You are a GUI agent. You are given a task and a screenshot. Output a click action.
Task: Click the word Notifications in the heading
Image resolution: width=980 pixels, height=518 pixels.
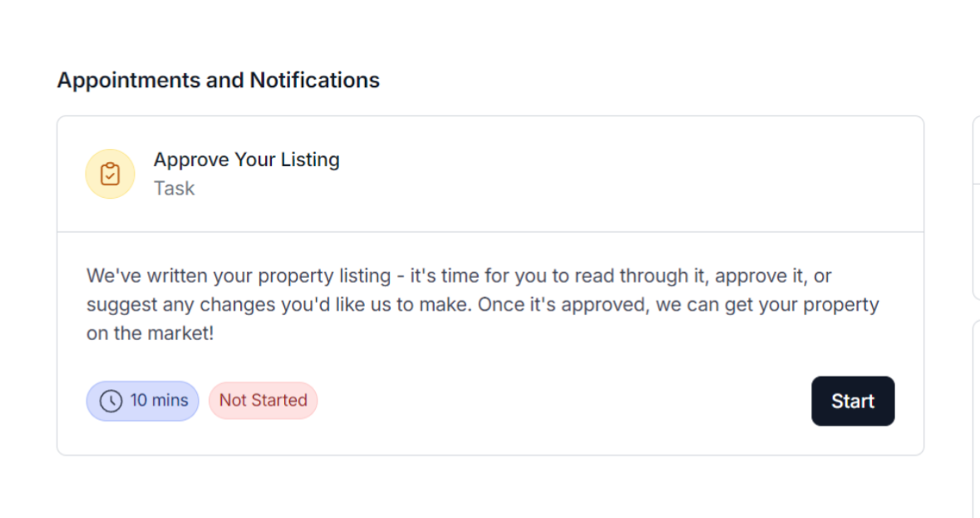pos(314,80)
